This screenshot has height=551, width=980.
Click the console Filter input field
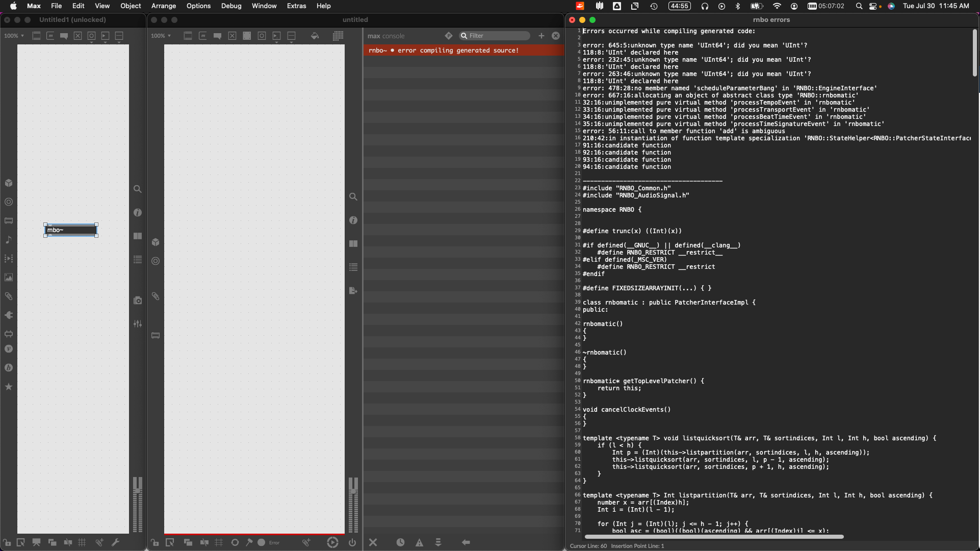[494, 36]
